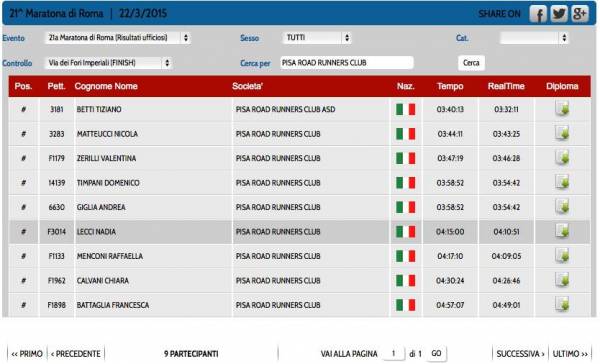The image size is (600, 364).
Task: Click the Cerca search button
Action: tap(471, 63)
